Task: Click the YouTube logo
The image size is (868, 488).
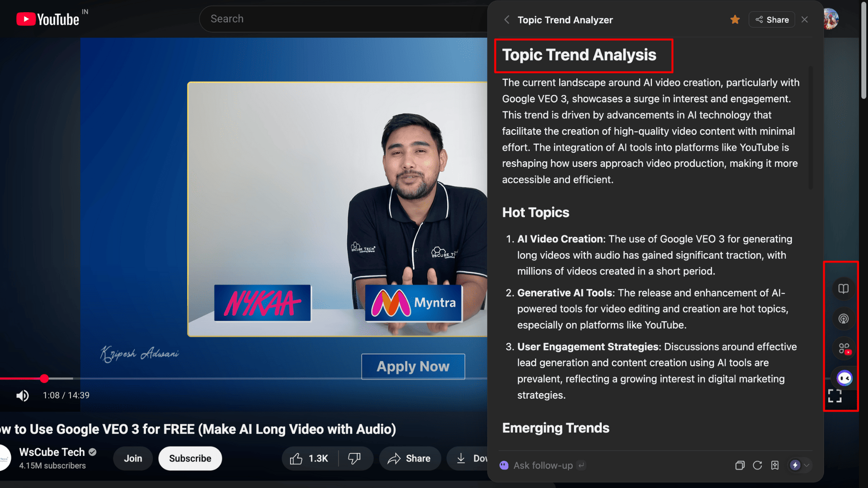Action: (x=47, y=19)
